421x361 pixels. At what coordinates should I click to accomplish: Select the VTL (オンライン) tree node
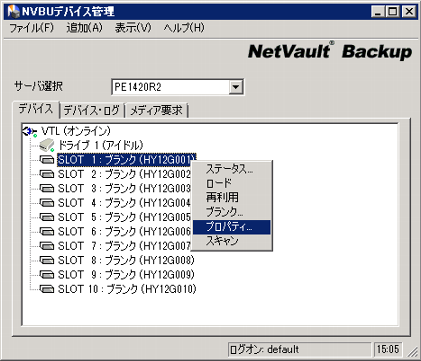point(76,131)
